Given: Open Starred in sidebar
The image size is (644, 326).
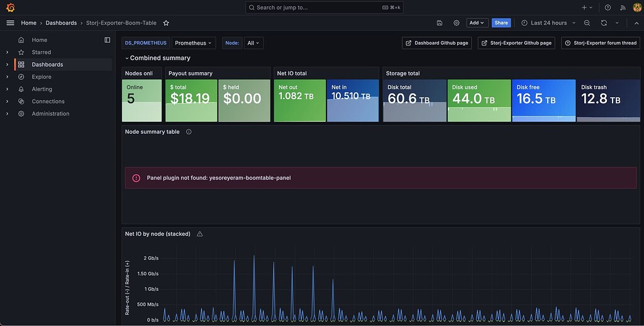Looking at the screenshot, I should point(42,52).
